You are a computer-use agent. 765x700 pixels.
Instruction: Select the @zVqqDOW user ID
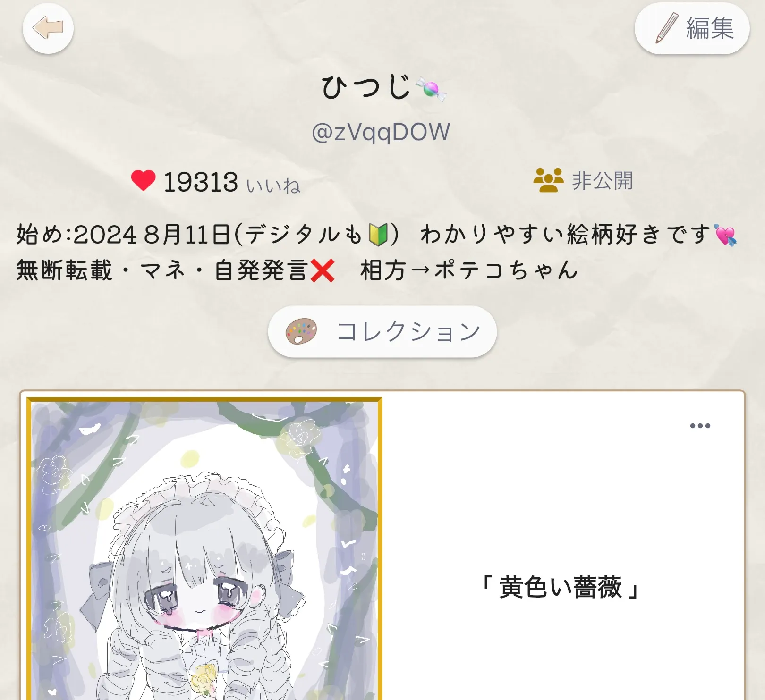[381, 132]
